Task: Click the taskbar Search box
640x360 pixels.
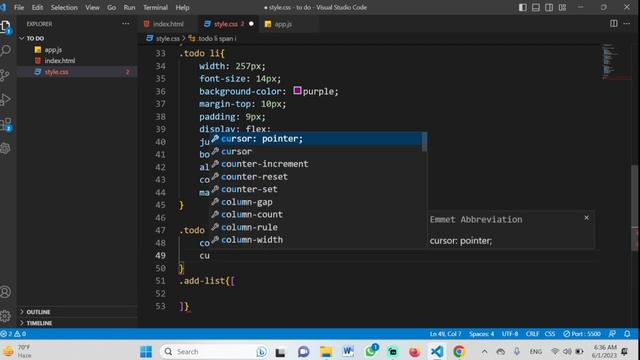Action: click(x=214, y=351)
